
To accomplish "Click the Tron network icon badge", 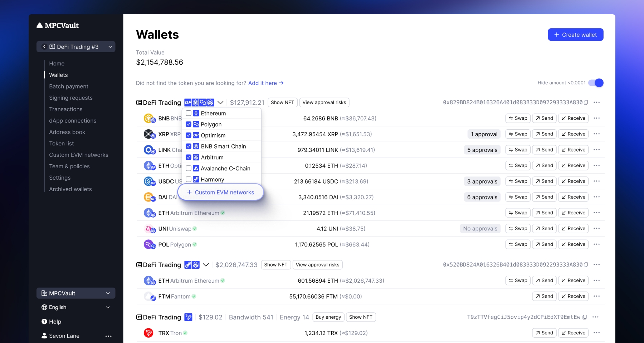I will [x=188, y=317].
